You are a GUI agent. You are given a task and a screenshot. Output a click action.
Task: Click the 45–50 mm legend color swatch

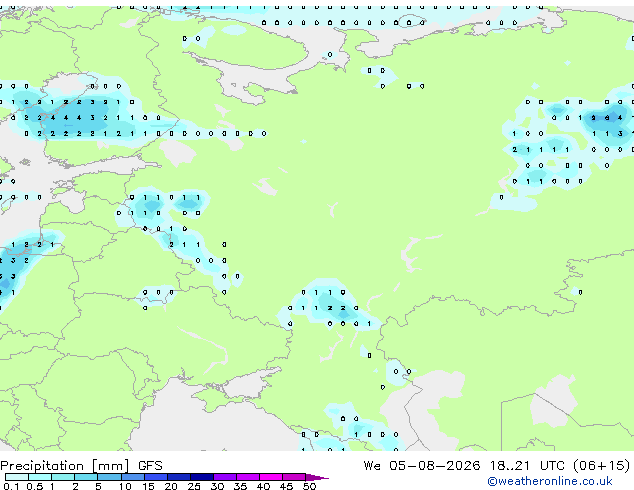point(294,477)
